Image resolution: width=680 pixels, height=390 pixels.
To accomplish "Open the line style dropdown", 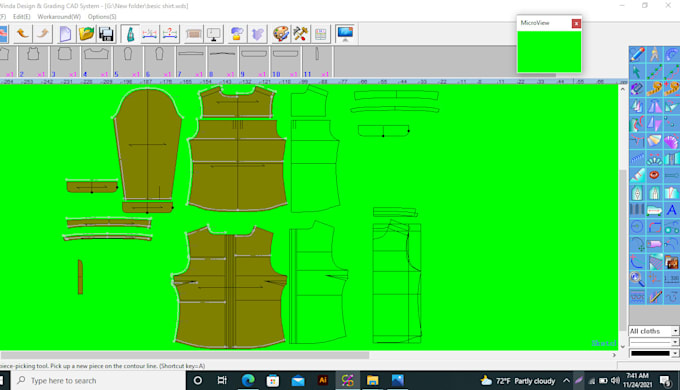I will click(x=654, y=342).
